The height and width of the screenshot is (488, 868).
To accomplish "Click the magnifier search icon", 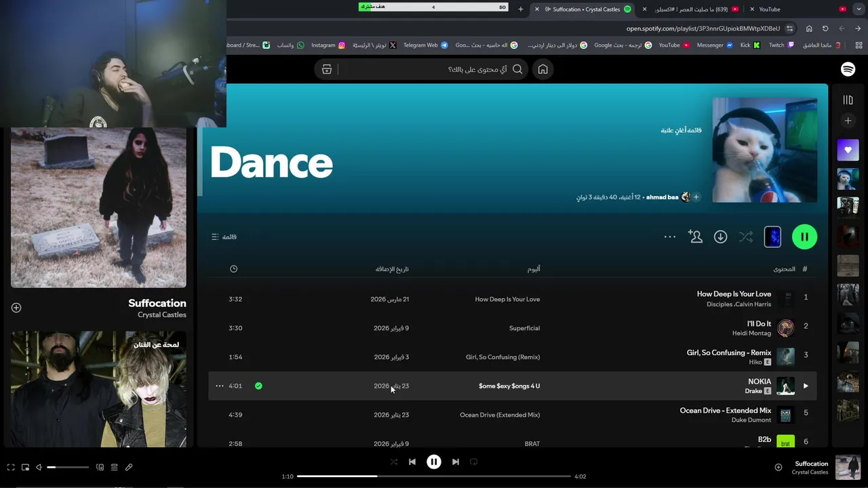I will 517,69.
